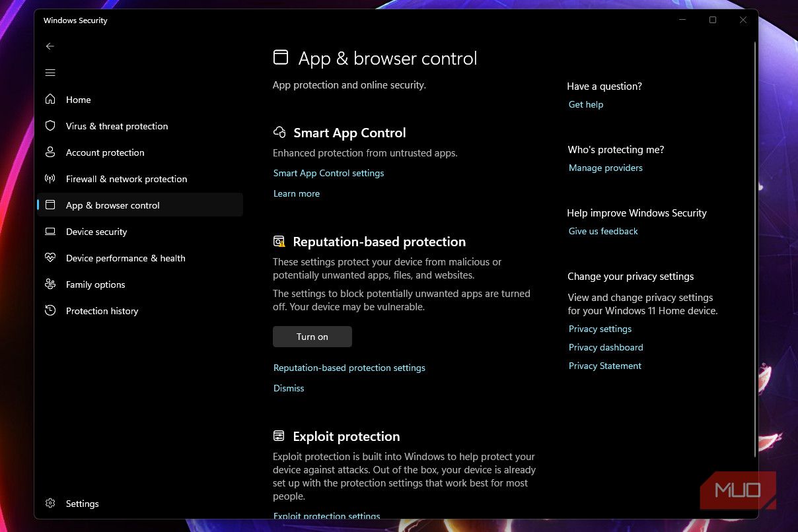Click the Account protection person icon
Screen dimensions: 798x532
click(50, 152)
